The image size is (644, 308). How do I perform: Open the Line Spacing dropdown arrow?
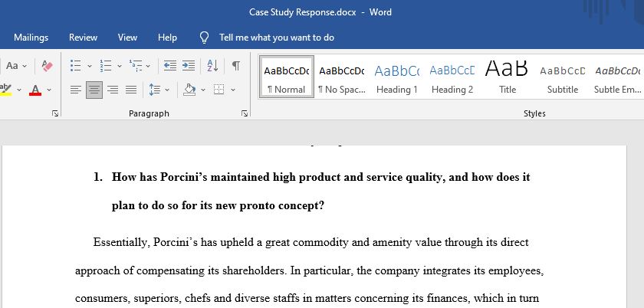tap(167, 90)
